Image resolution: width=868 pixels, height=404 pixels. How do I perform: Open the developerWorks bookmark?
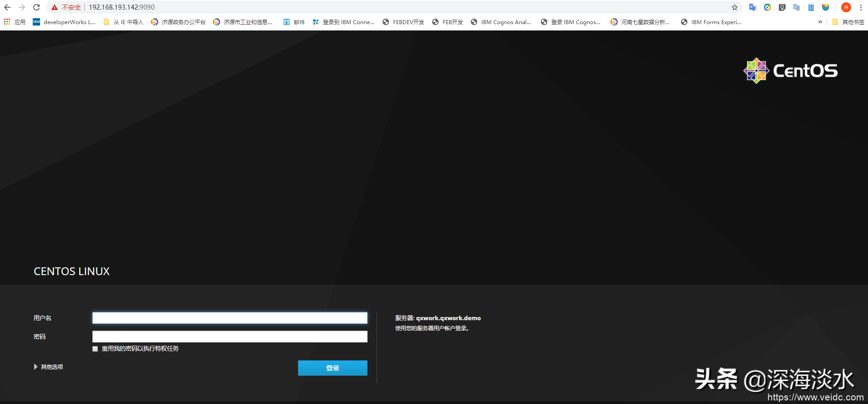point(64,22)
